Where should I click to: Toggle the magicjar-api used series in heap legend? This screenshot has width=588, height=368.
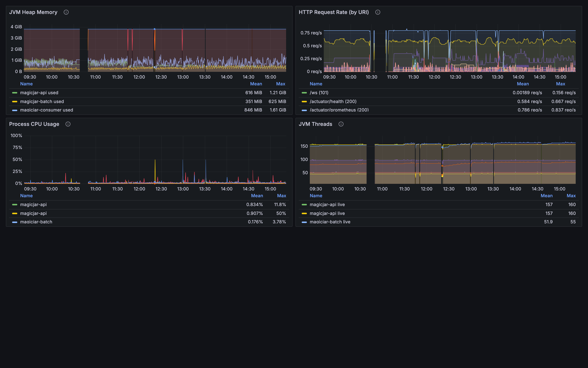click(x=39, y=93)
